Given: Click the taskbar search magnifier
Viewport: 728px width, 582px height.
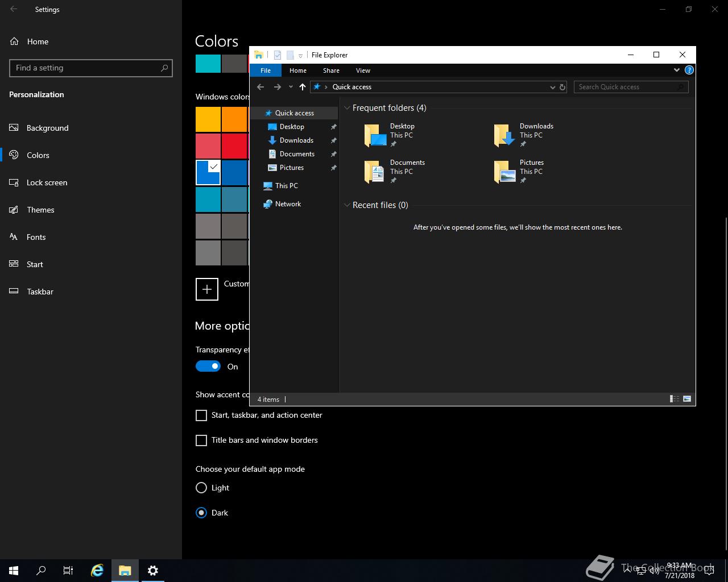Looking at the screenshot, I should [x=41, y=571].
